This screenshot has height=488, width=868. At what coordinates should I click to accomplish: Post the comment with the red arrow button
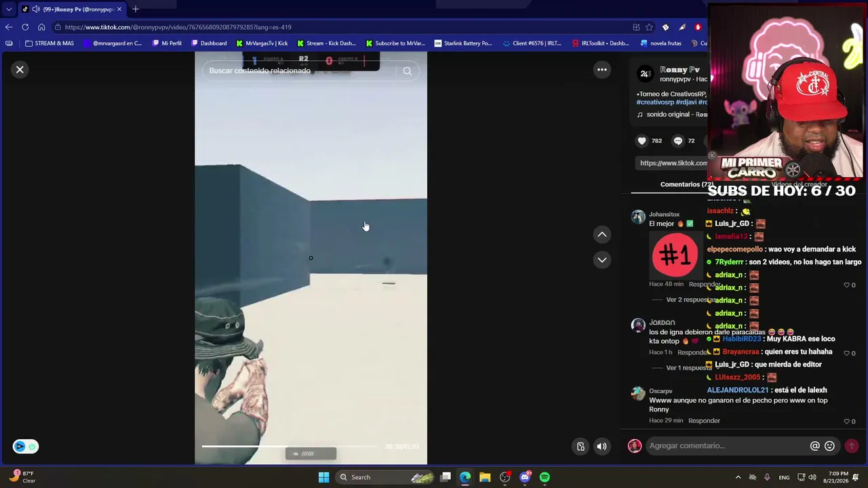[851, 446]
